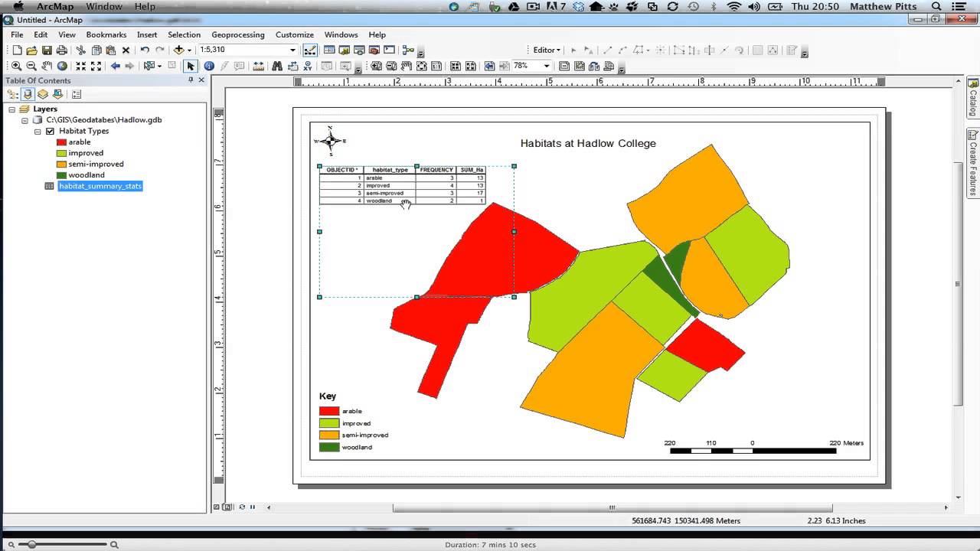Click the Table Of Contents Options icon
980x551 pixels.
[76, 94]
